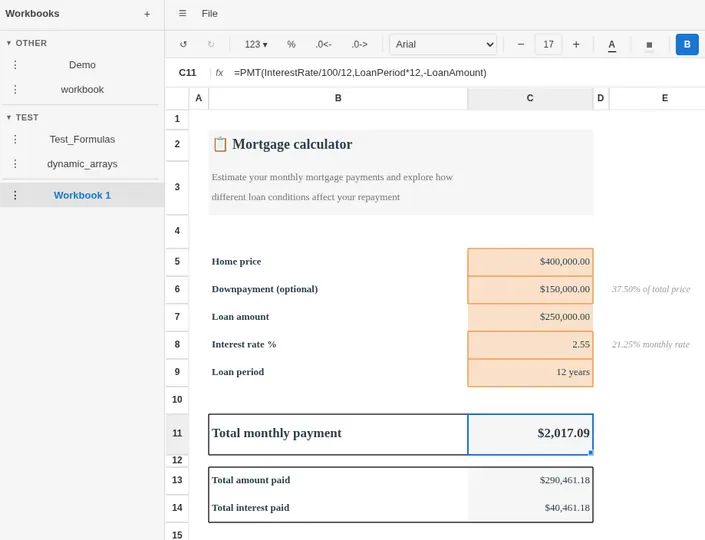Select row 11 header
The width and height of the screenshot is (705, 540).
pos(177,433)
